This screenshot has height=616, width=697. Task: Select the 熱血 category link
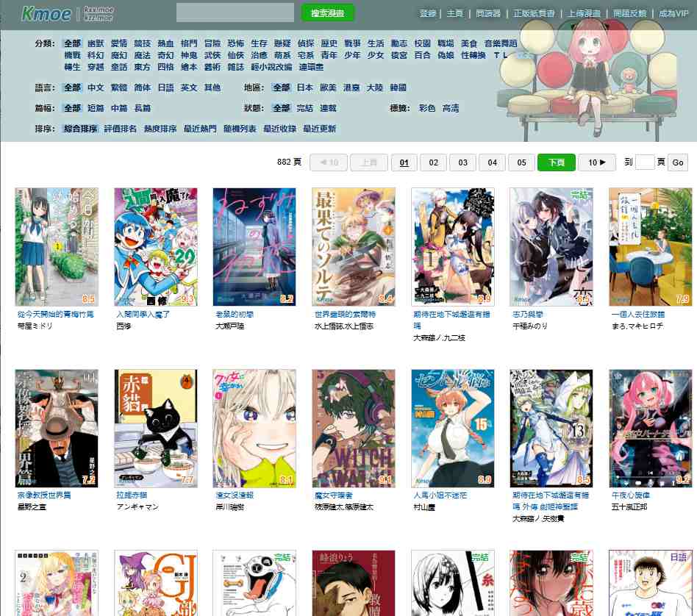[165, 43]
